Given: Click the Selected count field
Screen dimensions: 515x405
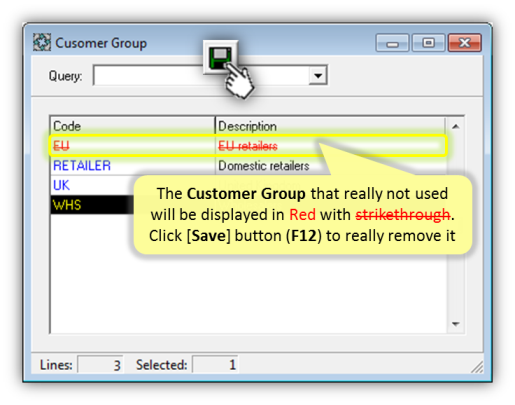Looking at the screenshot, I should point(215,365).
